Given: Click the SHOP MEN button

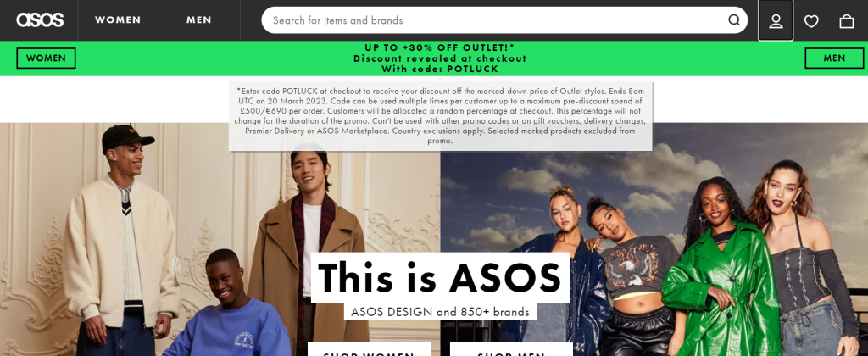Looking at the screenshot, I should point(511,349).
